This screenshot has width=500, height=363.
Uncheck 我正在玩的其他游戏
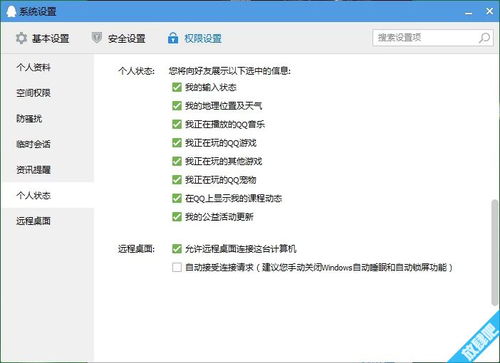click(x=177, y=161)
